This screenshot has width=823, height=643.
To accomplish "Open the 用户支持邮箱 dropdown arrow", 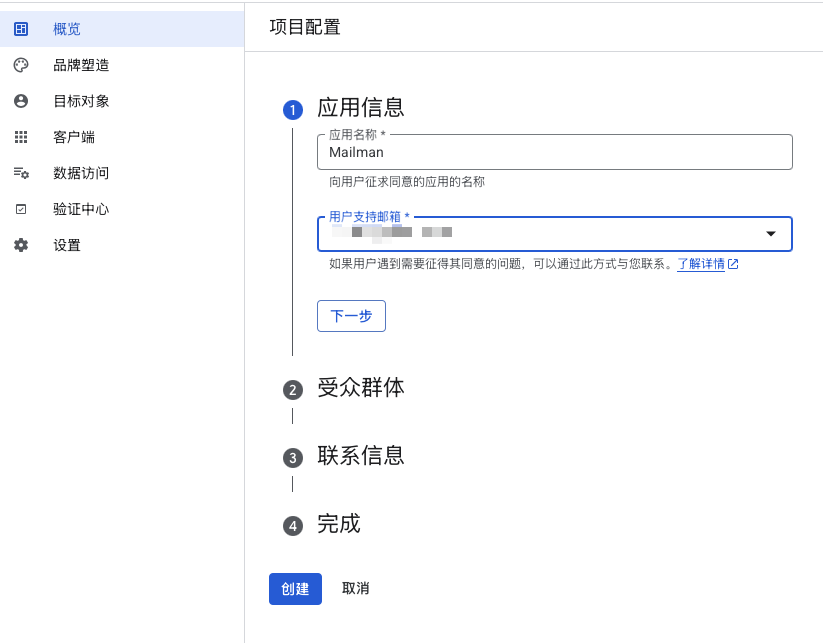I will click(771, 234).
